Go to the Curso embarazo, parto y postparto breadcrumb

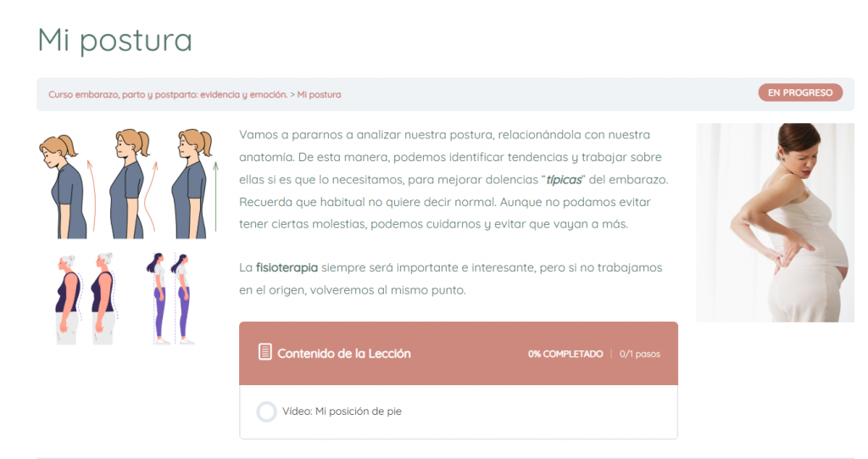click(168, 94)
